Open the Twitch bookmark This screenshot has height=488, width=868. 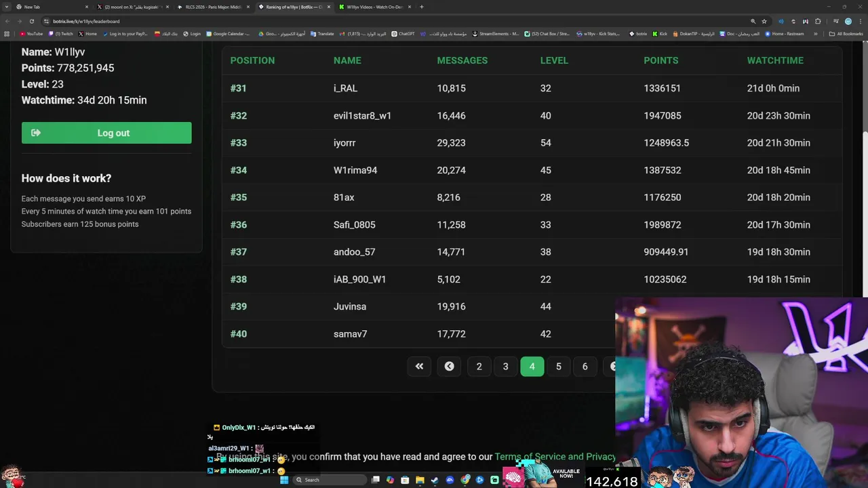(61, 34)
